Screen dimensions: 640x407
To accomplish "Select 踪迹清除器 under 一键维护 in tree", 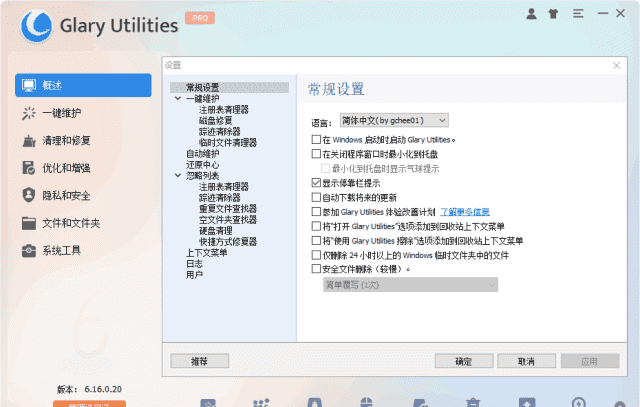I will [x=220, y=131].
